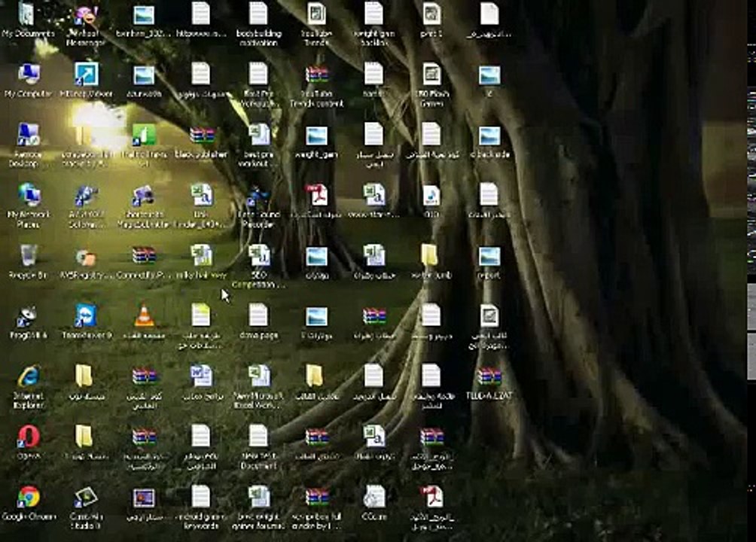Open the 'bodybuilding motivation' text file

tap(258, 14)
